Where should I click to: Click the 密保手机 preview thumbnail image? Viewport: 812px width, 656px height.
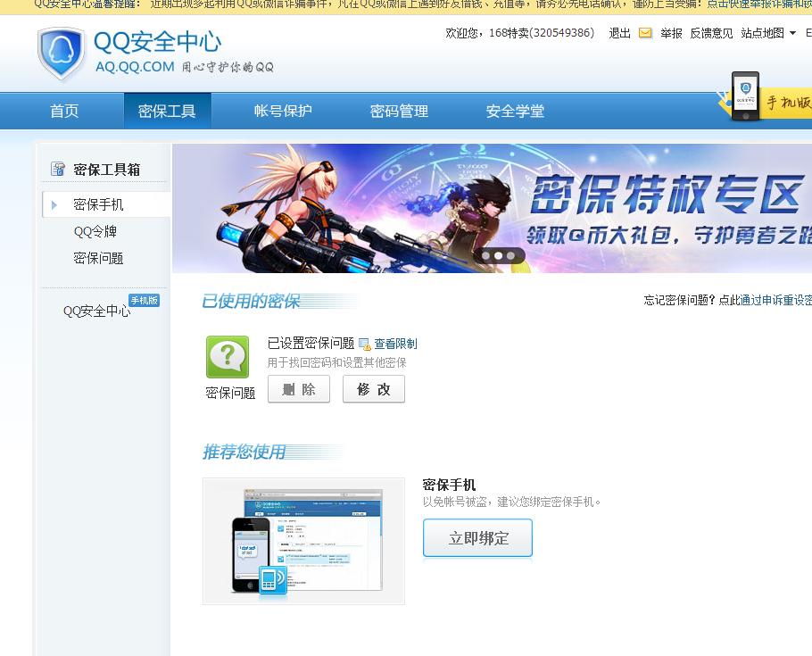coord(304,541)
